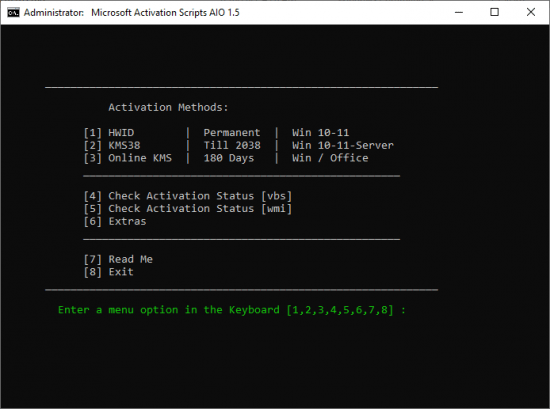Click the Activation Methods heading
The width and height of the screenshot is (550, 409).
point(168,107)
